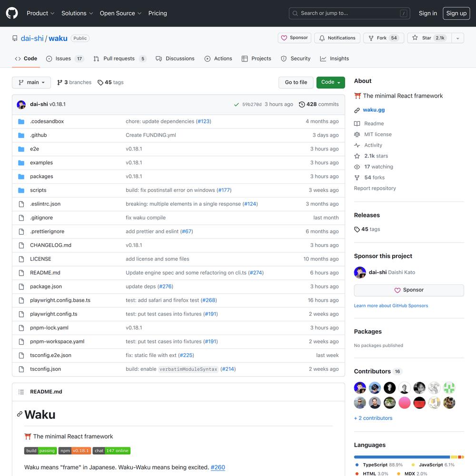Click the star icon next to 2.1k stars

point(357,156)
